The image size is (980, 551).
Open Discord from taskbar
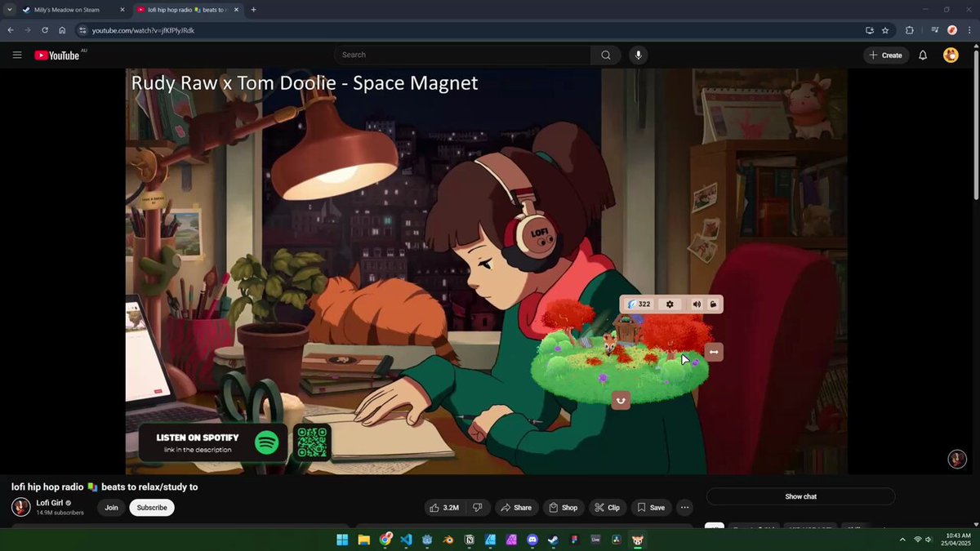tap(532, 540)
